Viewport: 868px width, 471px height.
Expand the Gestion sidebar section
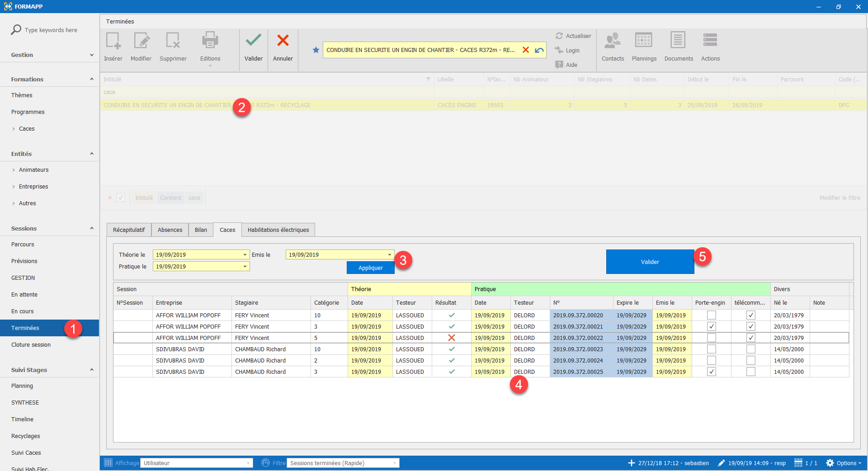[92, 55]
